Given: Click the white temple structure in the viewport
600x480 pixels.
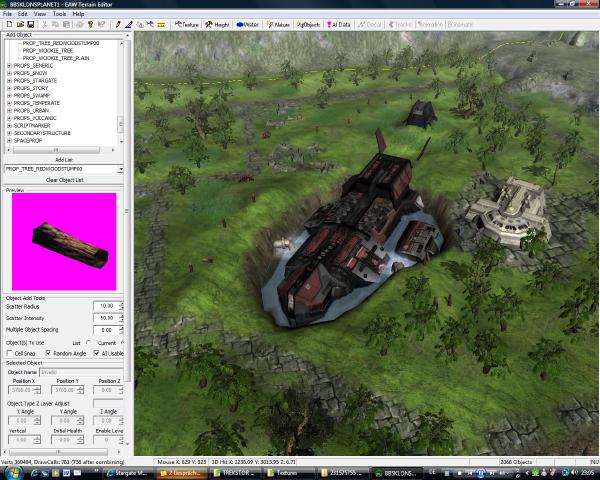Looking at the screenshot, I should tap(511, 211).
